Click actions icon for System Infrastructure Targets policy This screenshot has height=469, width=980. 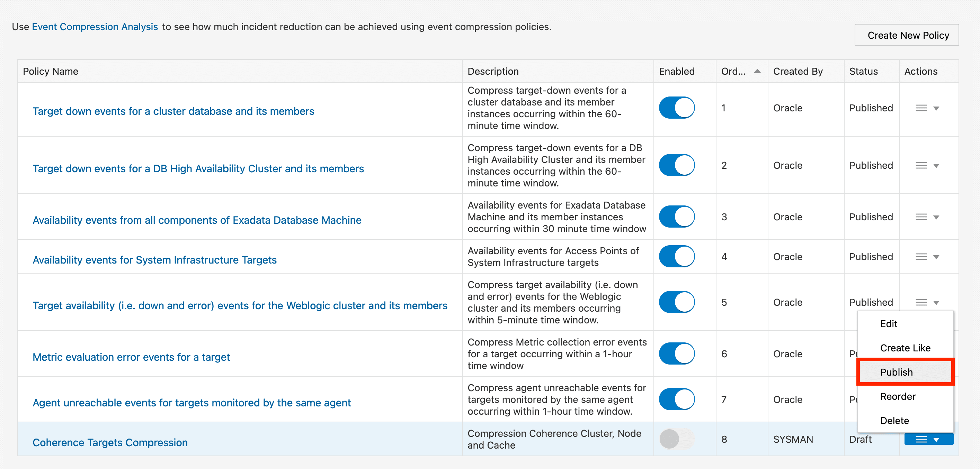click(921, 257)
